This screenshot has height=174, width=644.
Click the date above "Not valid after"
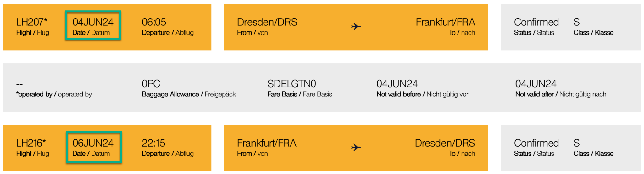[536, 84]
